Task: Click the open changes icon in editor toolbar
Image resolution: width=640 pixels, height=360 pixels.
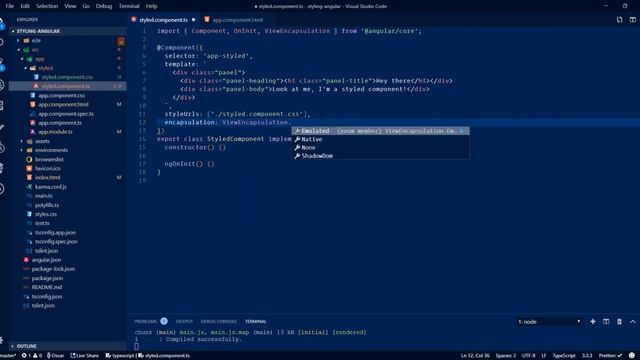Action: coord(619,20)
